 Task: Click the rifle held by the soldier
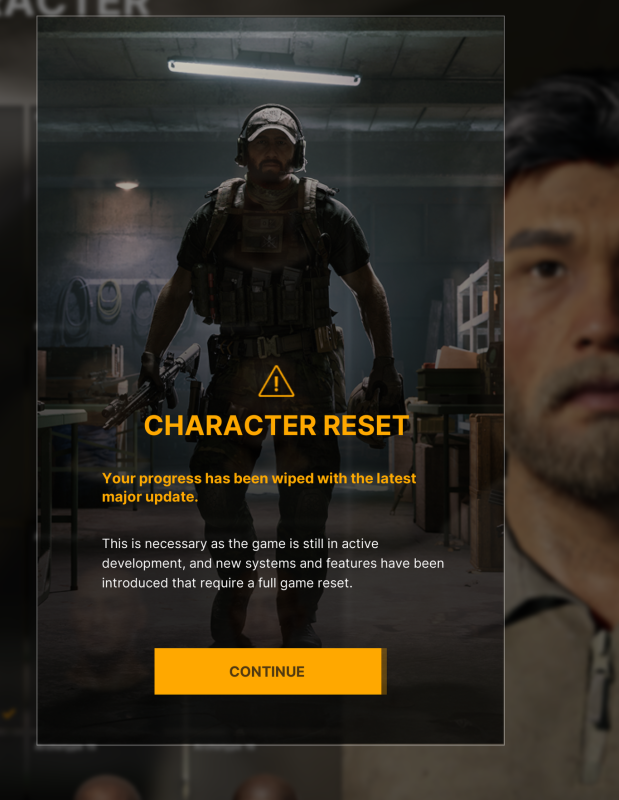click(151, 386)
